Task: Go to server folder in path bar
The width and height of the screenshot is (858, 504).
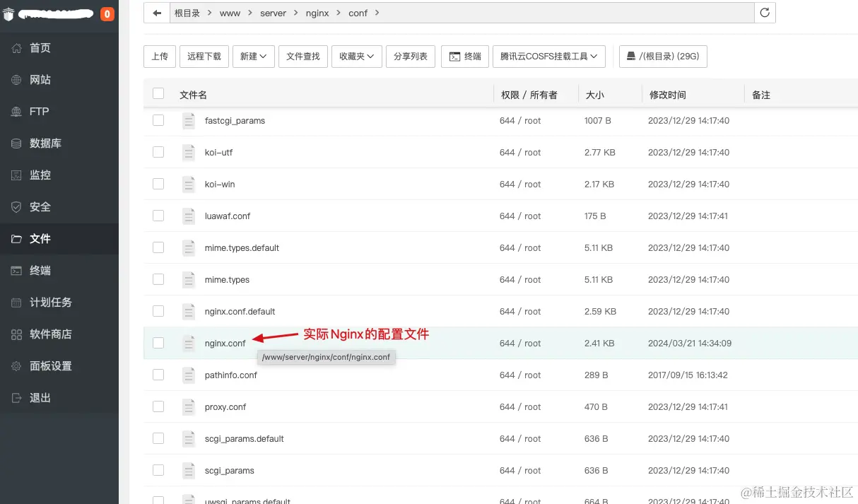Action: [273, 13]
